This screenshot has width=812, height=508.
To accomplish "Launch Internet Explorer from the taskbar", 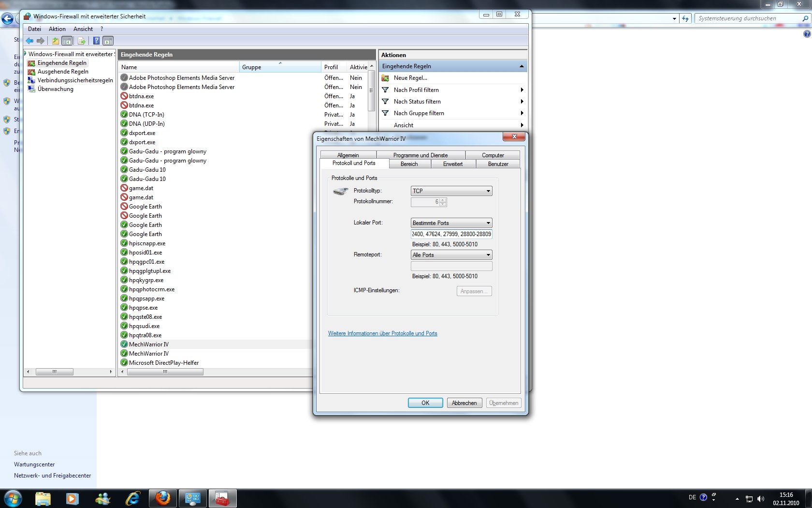I will 132,498.
